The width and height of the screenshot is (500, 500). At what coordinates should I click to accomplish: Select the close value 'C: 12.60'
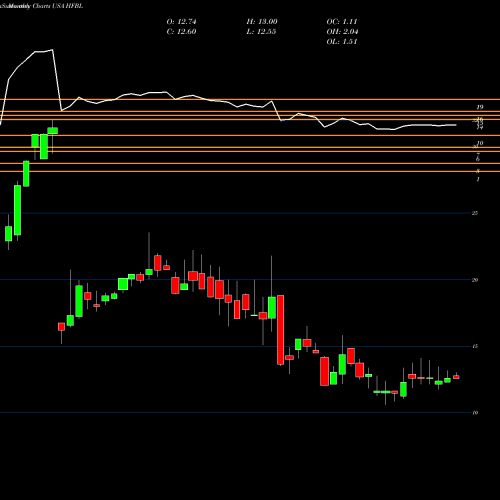[181, 32]
